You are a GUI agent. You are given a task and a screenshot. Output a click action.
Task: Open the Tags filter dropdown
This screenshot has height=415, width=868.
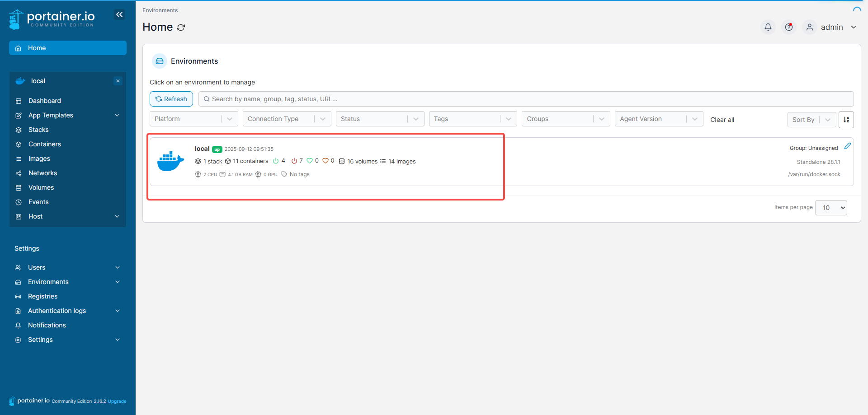click(473, 119)
